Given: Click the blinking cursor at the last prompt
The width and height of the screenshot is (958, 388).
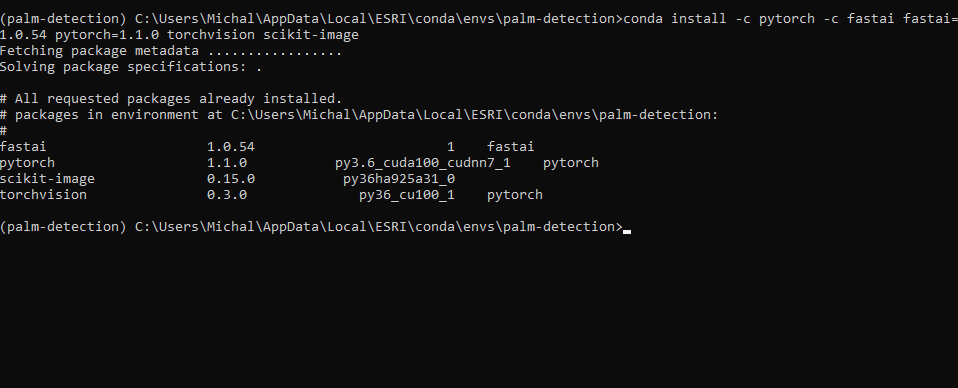Looking at the screenshot, I should click(627, 232).
